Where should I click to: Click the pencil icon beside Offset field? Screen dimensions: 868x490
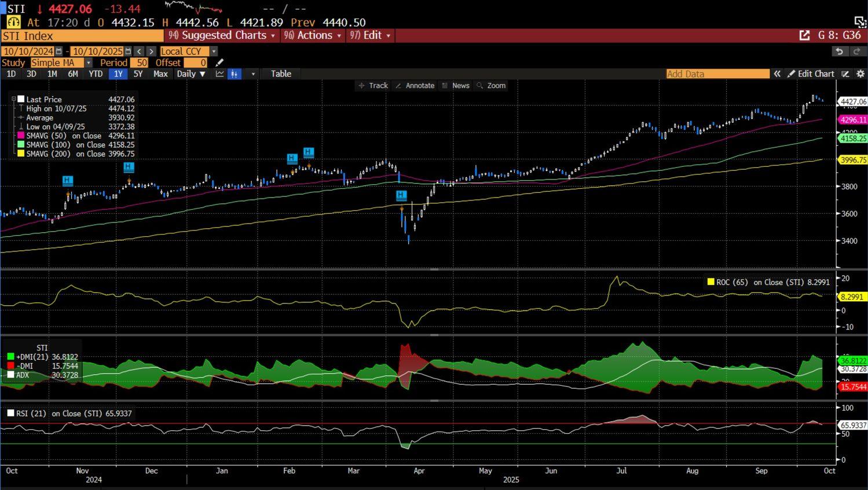tap(219, 63)
